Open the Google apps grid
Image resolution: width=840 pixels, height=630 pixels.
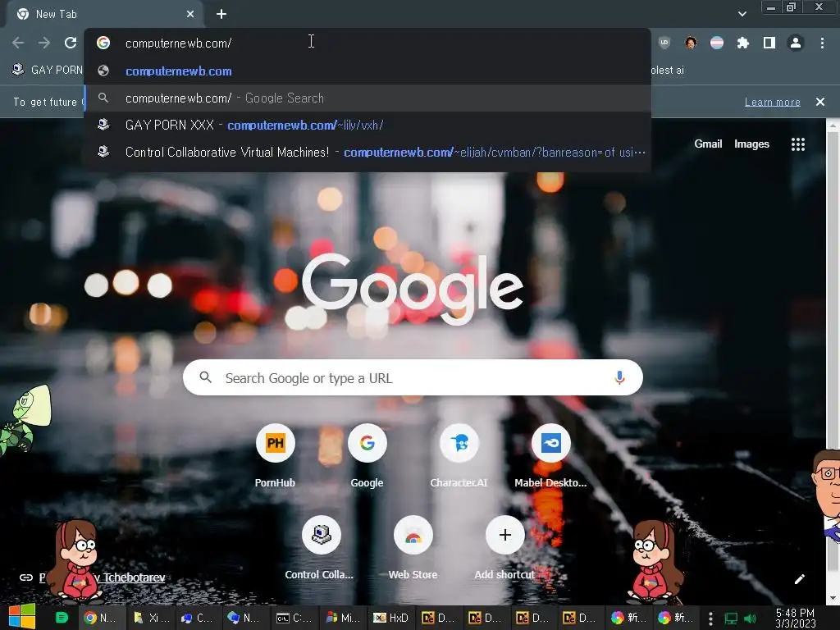point(797,144)
